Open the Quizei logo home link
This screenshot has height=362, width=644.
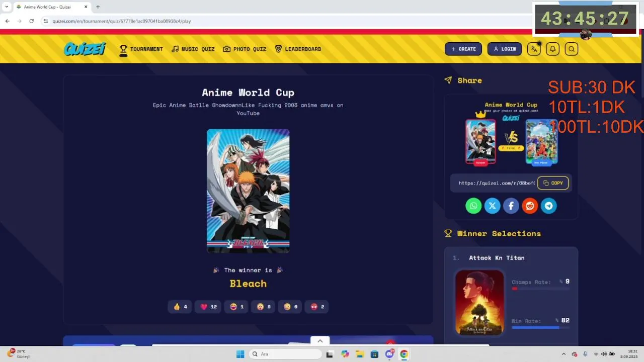tap(85, 49)
